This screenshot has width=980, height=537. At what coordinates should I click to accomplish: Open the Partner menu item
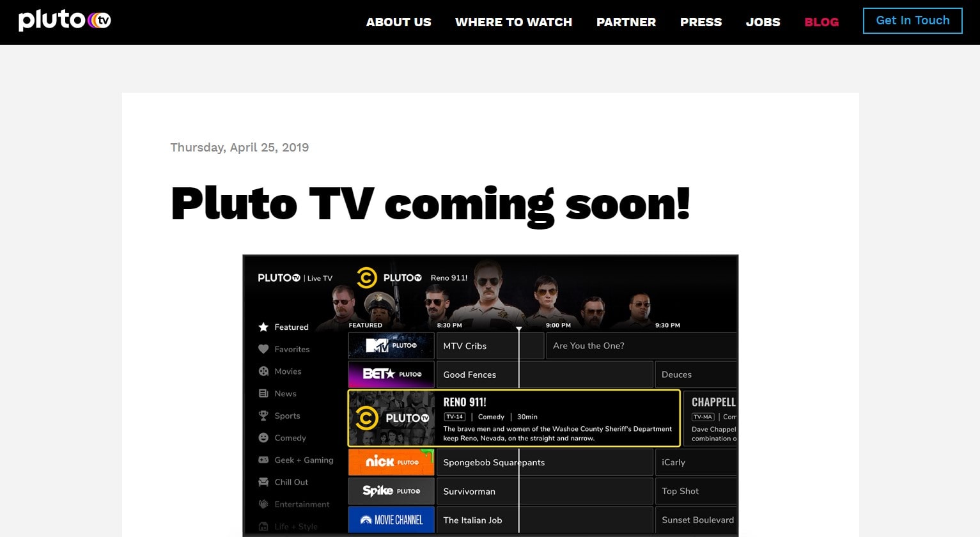click(x=626, y=22)
